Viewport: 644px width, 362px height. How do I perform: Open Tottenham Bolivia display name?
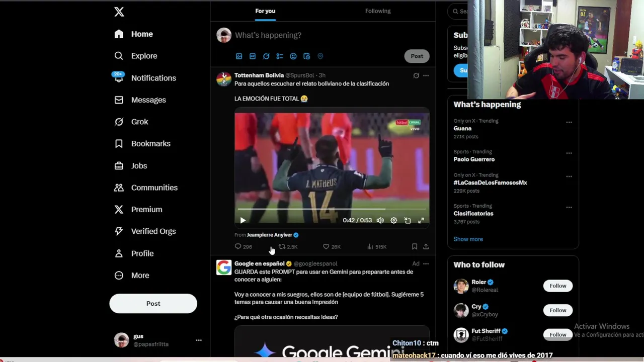(259, 75)
